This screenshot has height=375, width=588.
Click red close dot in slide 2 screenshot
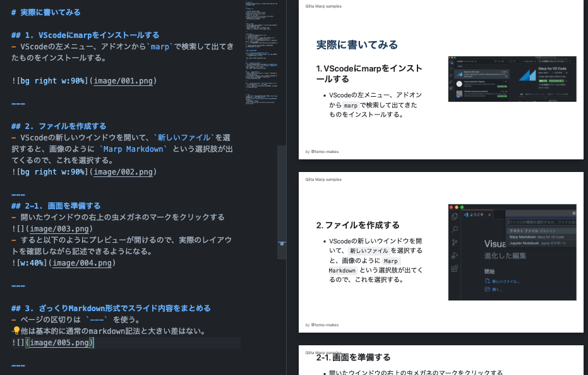pyautogui.click(x=451, y=207)
